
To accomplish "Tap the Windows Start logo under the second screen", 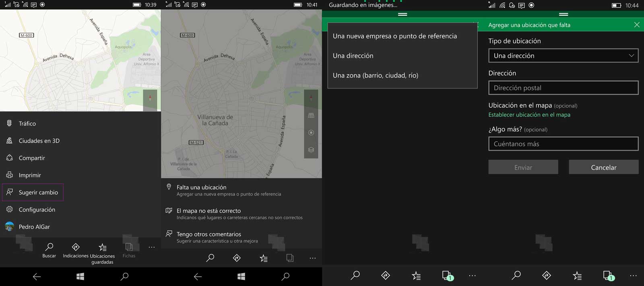I will [x=241, y=276].
